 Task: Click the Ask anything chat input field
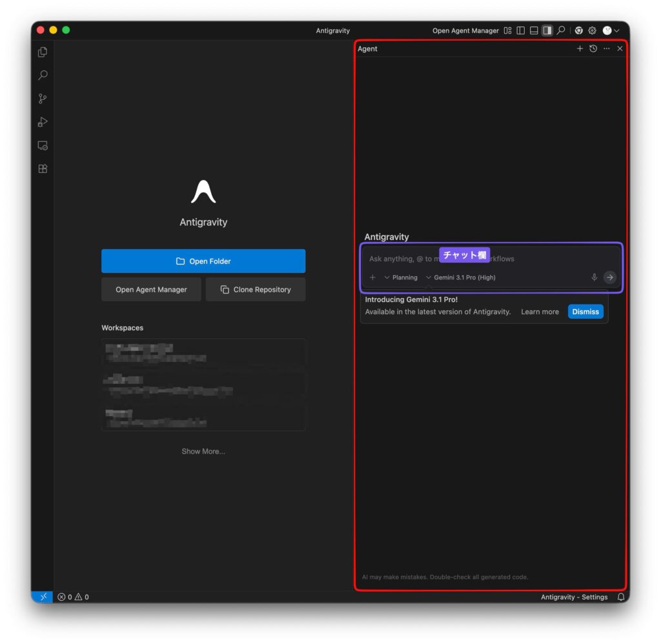[x=491, y=259]
